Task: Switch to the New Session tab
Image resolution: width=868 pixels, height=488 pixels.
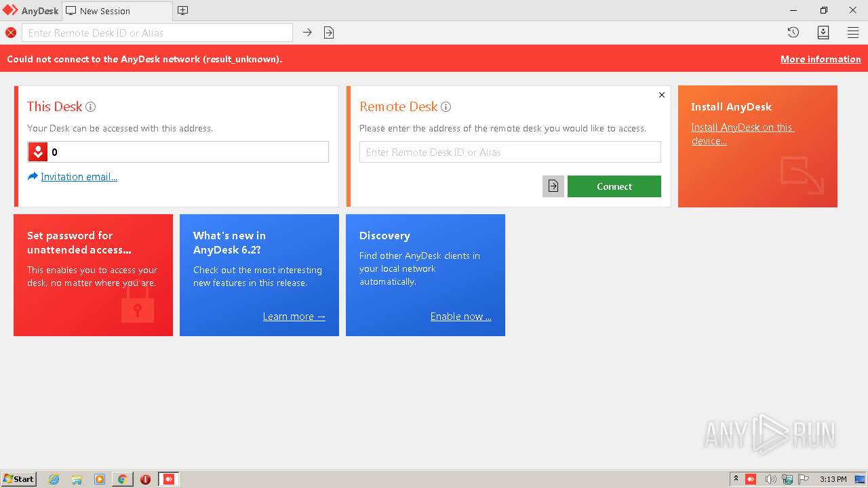Action: coord(117,11)
